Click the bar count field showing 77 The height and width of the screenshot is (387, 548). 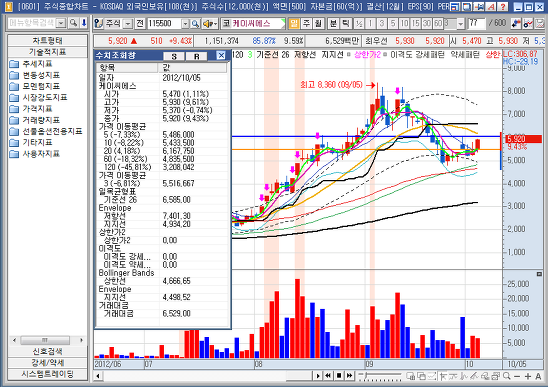coord(477,23)
